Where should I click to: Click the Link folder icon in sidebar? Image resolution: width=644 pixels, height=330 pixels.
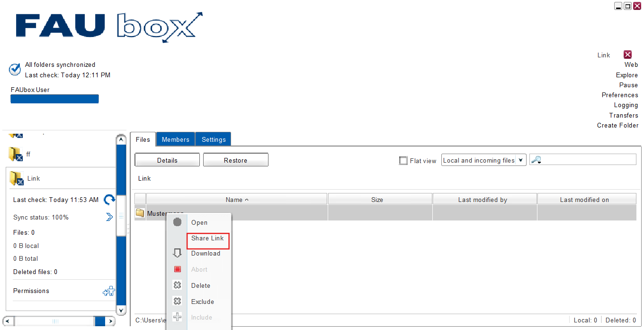17,178
